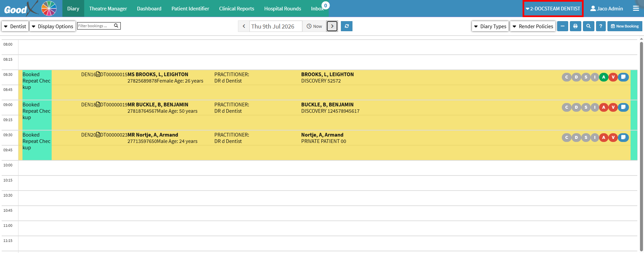644x253 pixels.
Task: Open the Clinical Reports tab
Action: coord(236,9)
